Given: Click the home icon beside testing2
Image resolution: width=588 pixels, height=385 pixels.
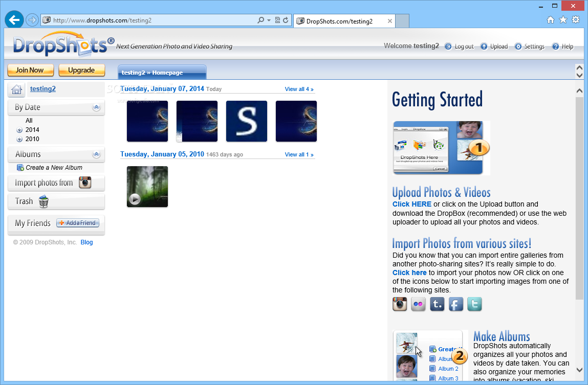Looking at the screenshot, I should coord(16,89).
